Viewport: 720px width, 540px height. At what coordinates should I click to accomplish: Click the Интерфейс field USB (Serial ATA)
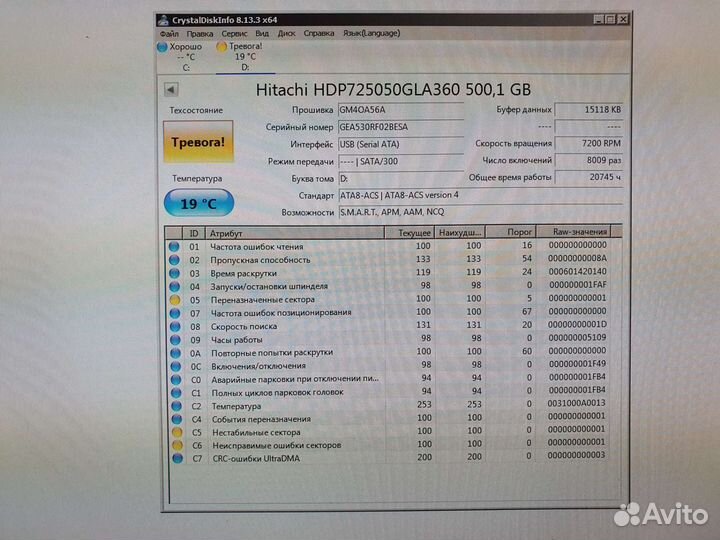pos(401,144)
